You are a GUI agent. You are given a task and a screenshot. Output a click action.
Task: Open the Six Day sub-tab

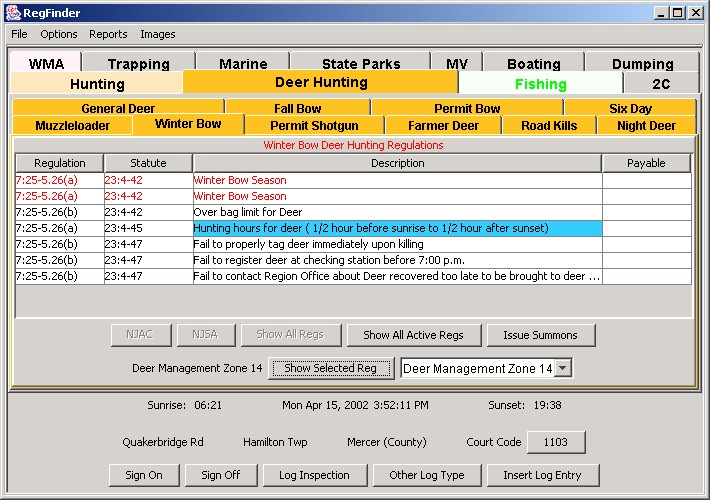point(630,108)
